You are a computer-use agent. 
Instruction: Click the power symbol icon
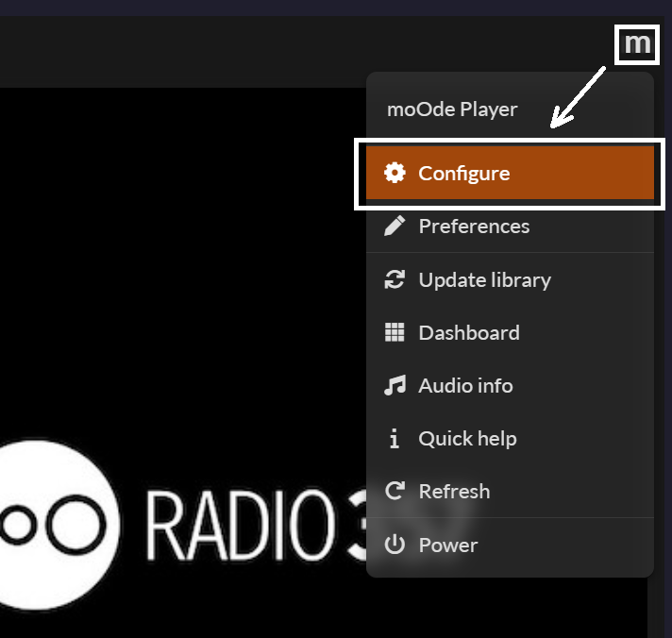395,545
